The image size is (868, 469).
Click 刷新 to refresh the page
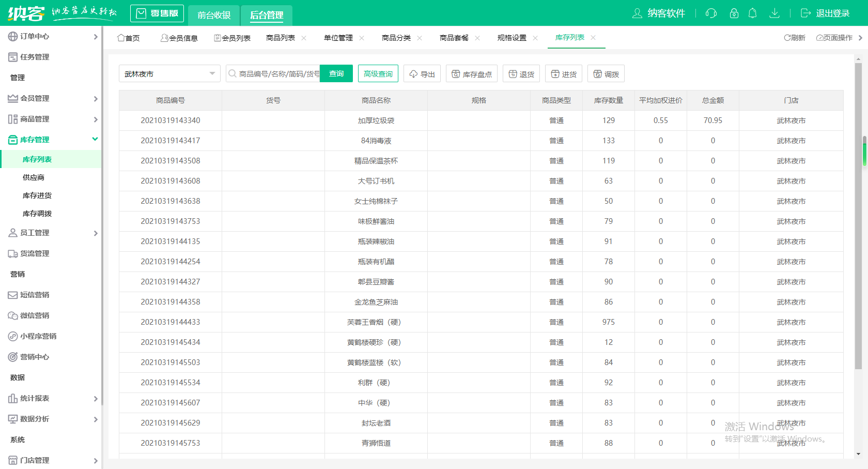tap(794, 37)
